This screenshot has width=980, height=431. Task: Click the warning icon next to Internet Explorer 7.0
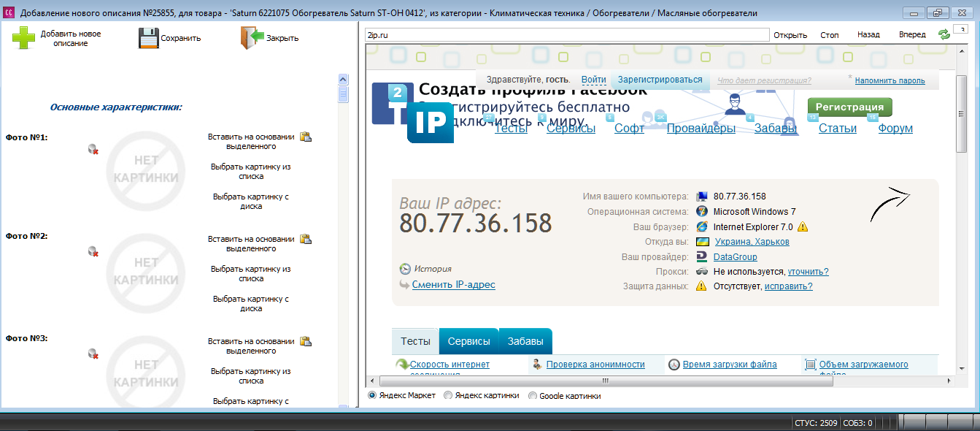click(803, 226)
